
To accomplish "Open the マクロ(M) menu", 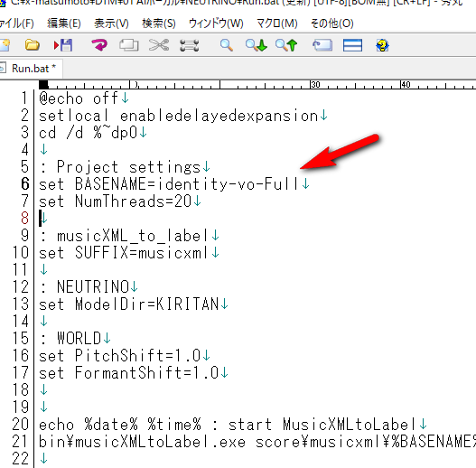I will tap(277, 23).
